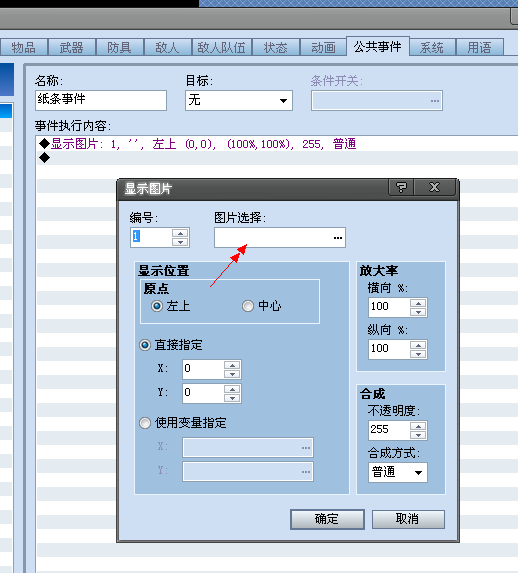Select the 显示图片 event command line
The height and width of the screenshot is (573, 518).
pyautogui.click(x=277, y=144)
